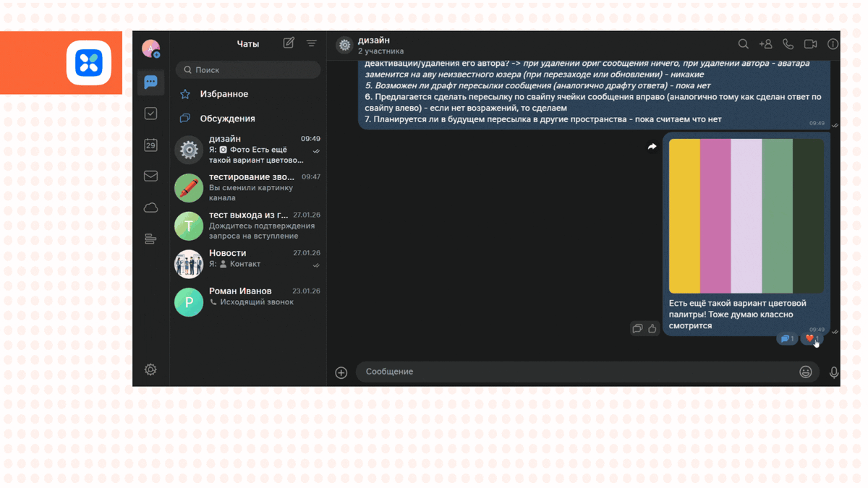Record a voice message with microphone
The width and height of the screenshot is (868, 488).
pos(833,372)
